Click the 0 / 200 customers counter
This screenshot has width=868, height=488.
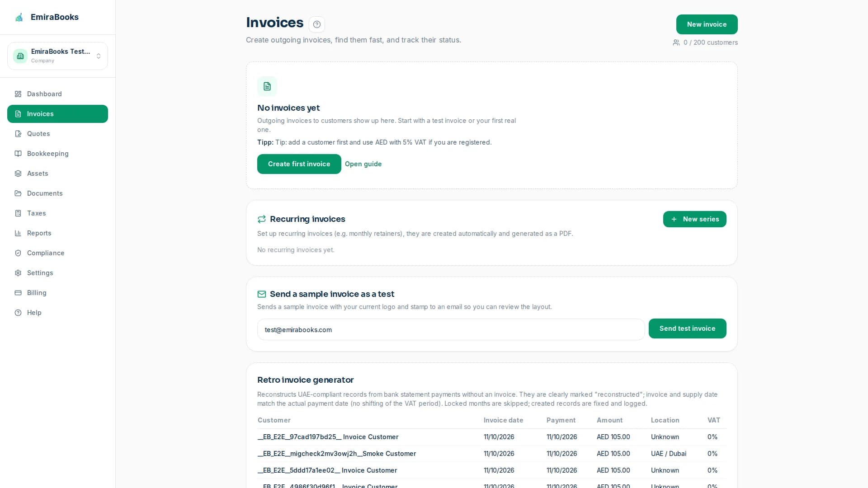tap(710, 42)
